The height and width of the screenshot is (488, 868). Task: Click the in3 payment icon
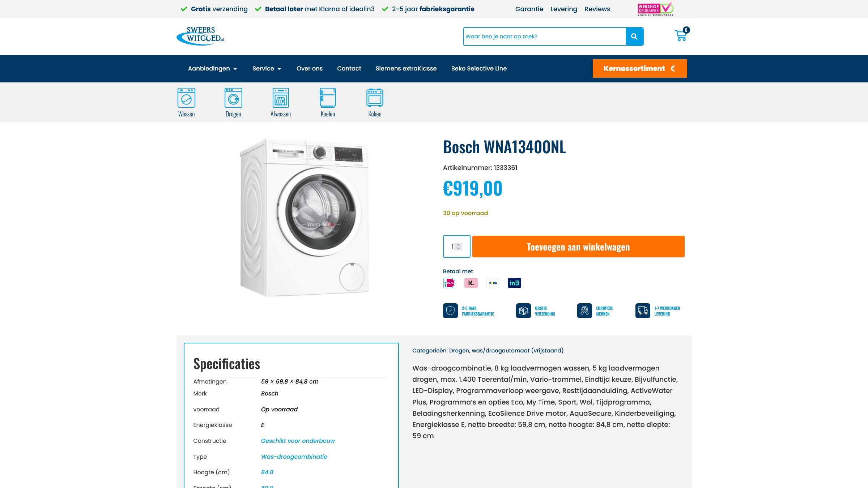pos(514,283)
